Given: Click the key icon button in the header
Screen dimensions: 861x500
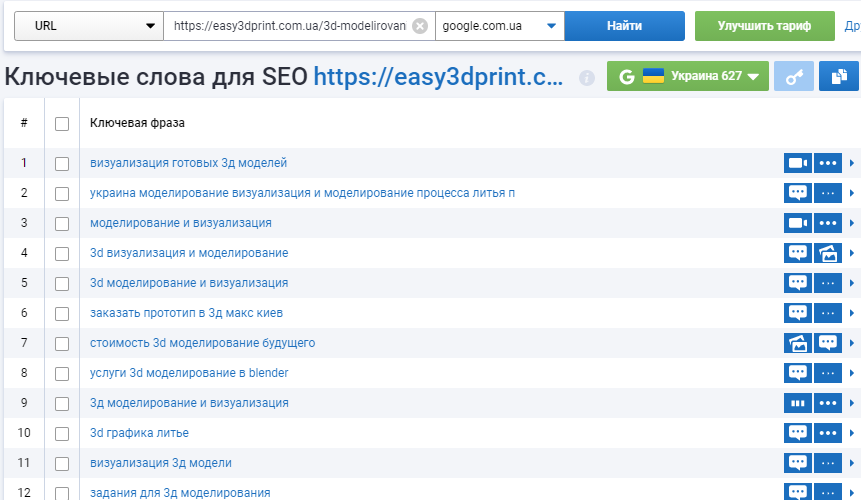Looking at the screenshot, I should [794, 76].
